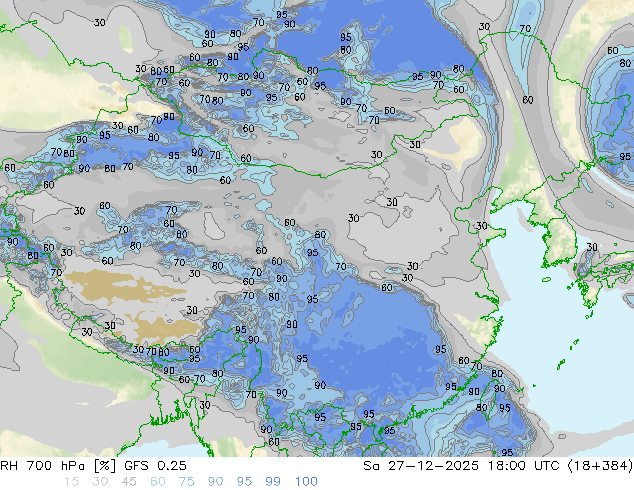
Task: Click the "18:00 UTC" time label
Action: tap(524, 466)
